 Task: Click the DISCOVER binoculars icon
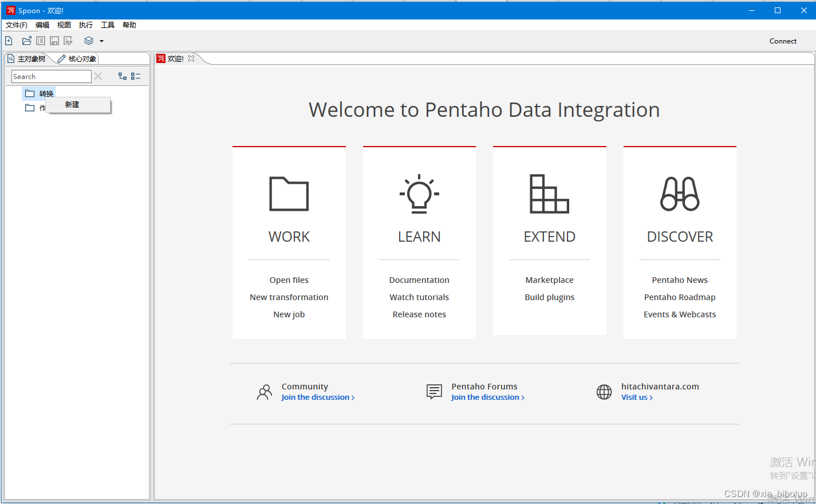pyautogui.click(x=680, y=194)
